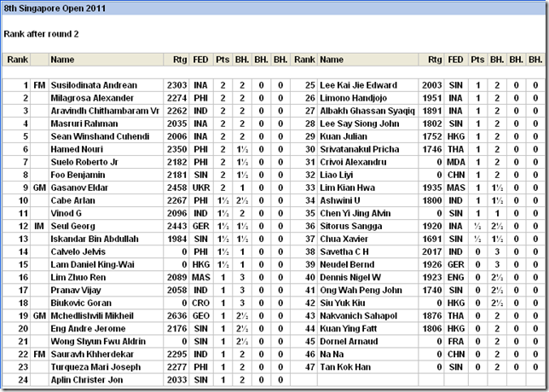
Task: Click 'Iskandar Bin Abdullah'
Action: pyautogui.click(x=95, y=239)
